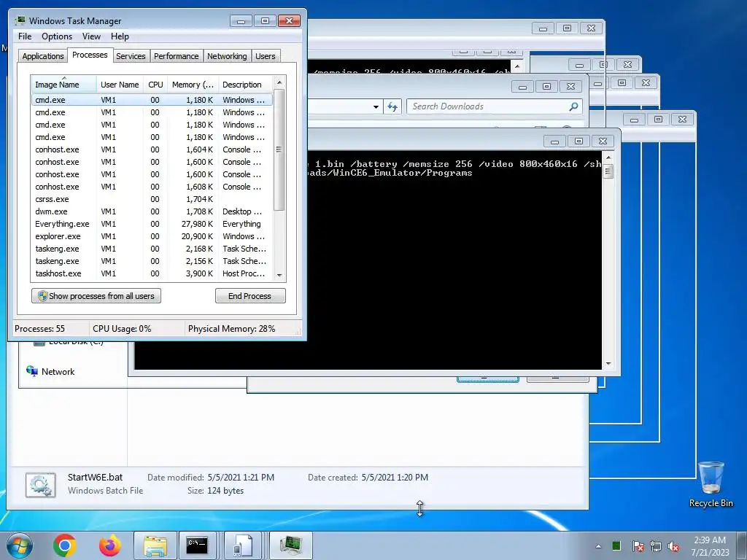747x560 pixels.
Task: Show hidden system tray icons
Action: coord(598,546)
